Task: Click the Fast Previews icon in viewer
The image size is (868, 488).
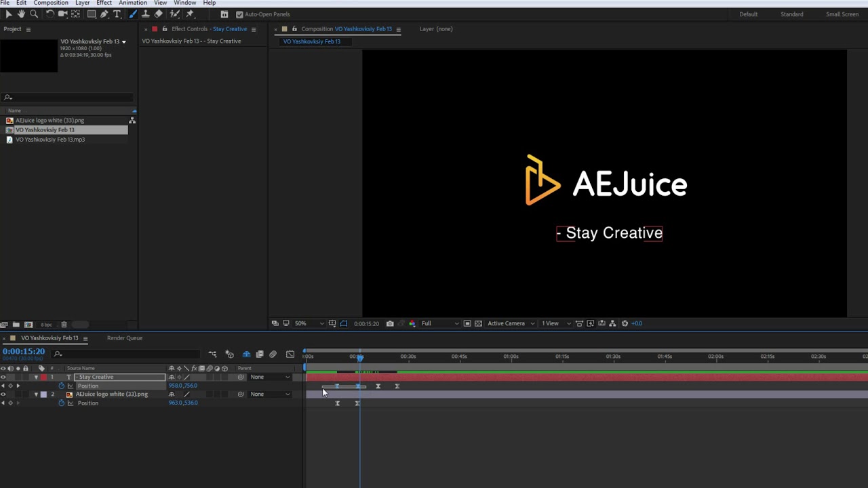Action: pyautogui.click(x=590, y=323)
